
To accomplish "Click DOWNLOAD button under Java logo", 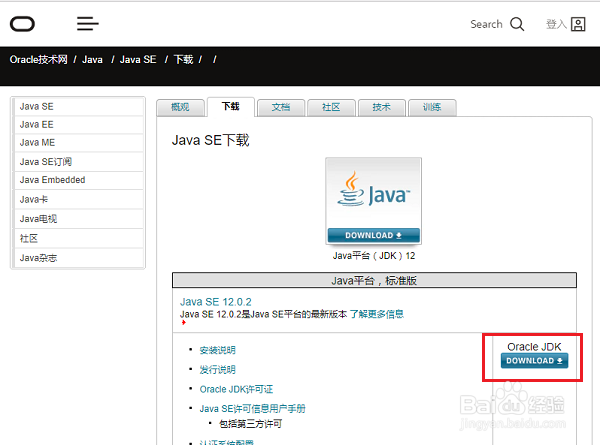I will coord(373,235).
